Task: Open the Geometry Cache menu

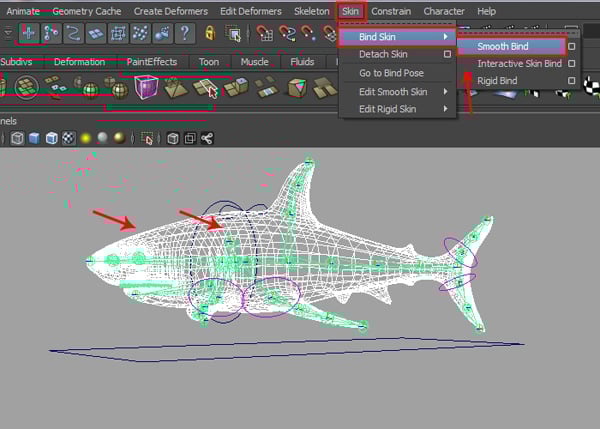Action: click(x=87, y=11)
